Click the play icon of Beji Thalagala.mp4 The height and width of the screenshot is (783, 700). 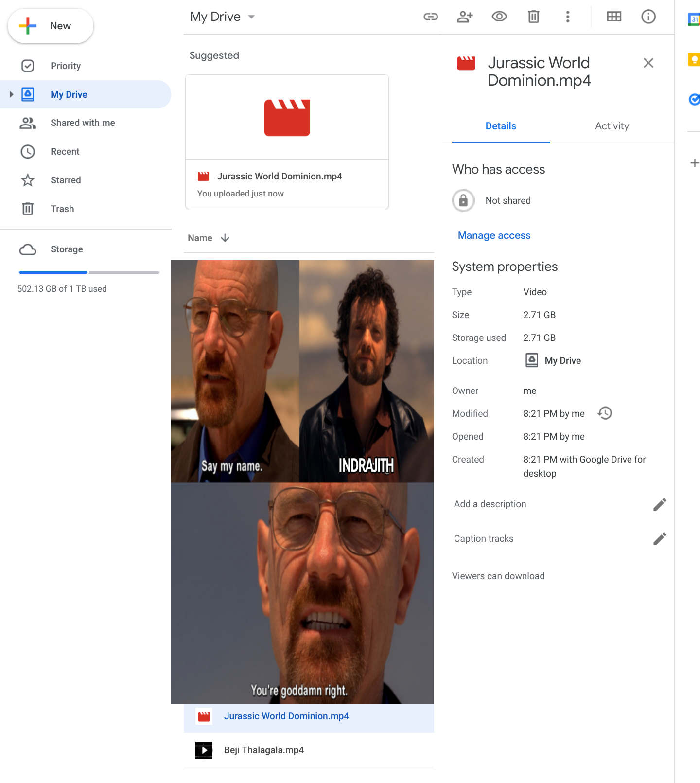(204, 750)
